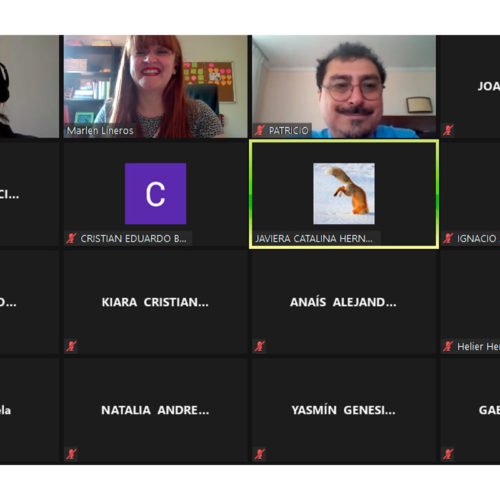Screen dimensions: 500x500
Task: Click Kiara Cristian's muted mic icon
Action: click(71, 346)
